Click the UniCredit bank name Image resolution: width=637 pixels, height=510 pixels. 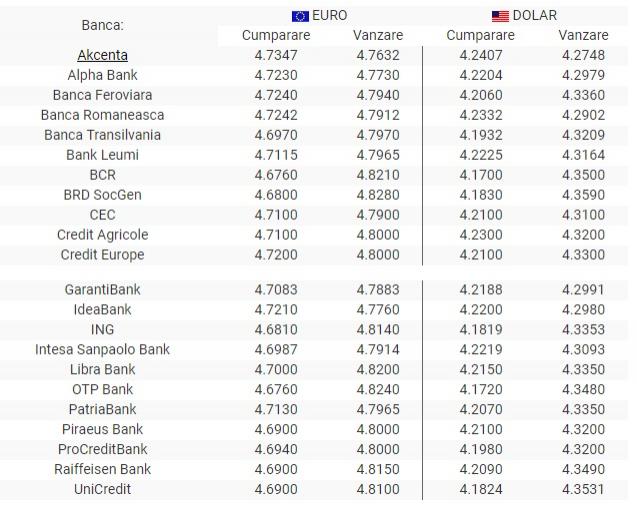[x=103, y=489]
